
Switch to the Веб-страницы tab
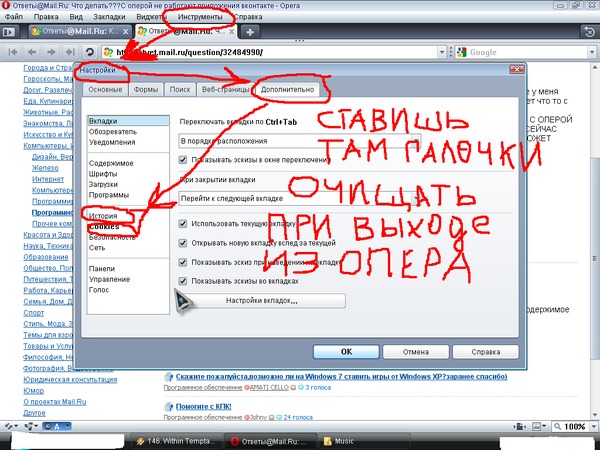(x=225, y=90)
